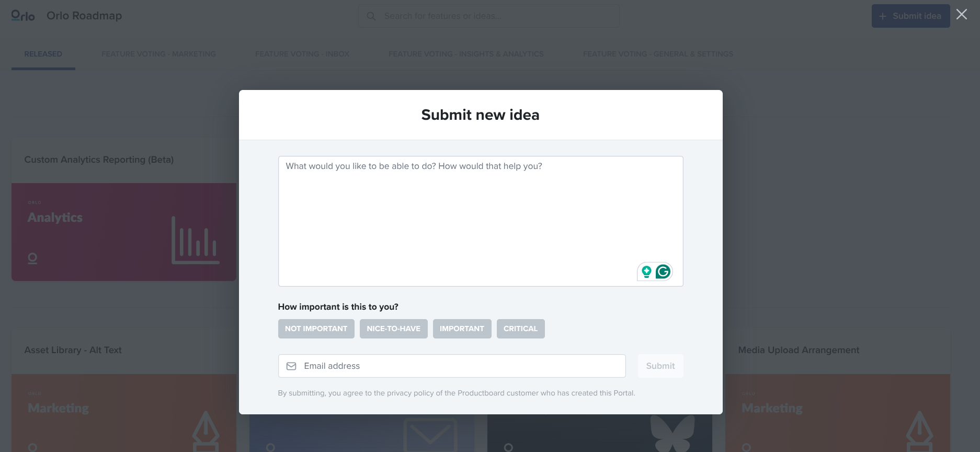Open the Feature Voting - Marketing tab
This screenshot has width=980, height=452.
coord(158,54)
